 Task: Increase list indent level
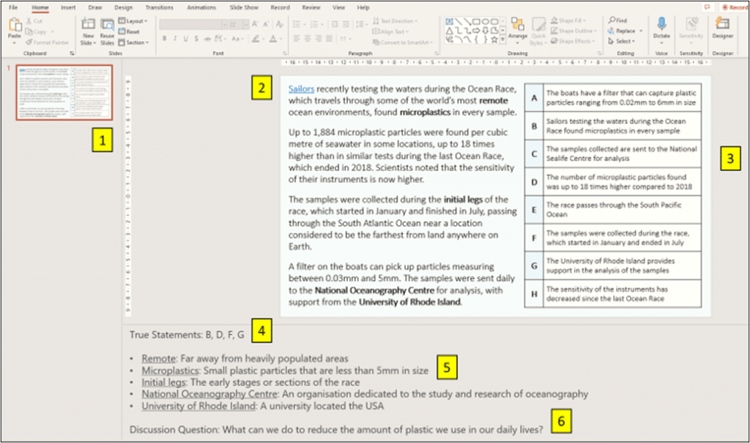(x=346, y=24)
